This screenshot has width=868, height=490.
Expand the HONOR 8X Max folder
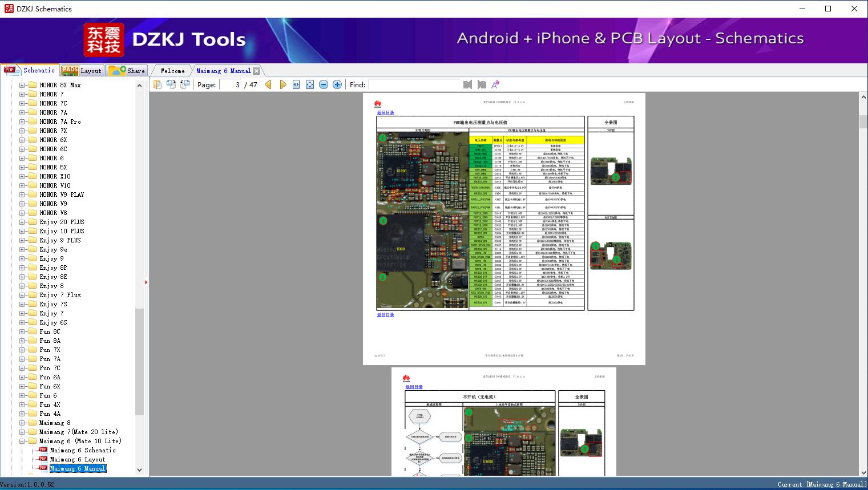click(22, 85)
